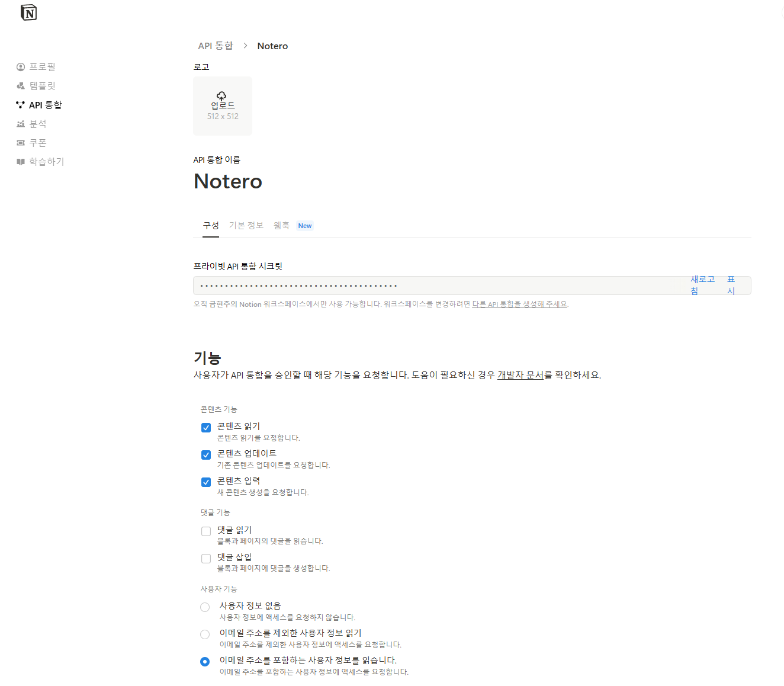The height and width of the screenshot is (686, 784).
Task: Upload a logo in the 512 x 512 box
Action: point(223,106)
